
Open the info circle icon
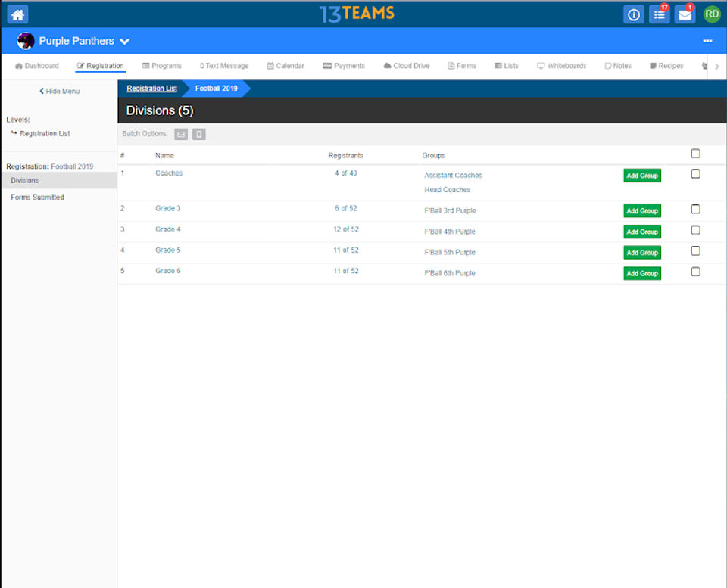pos(633,15)
